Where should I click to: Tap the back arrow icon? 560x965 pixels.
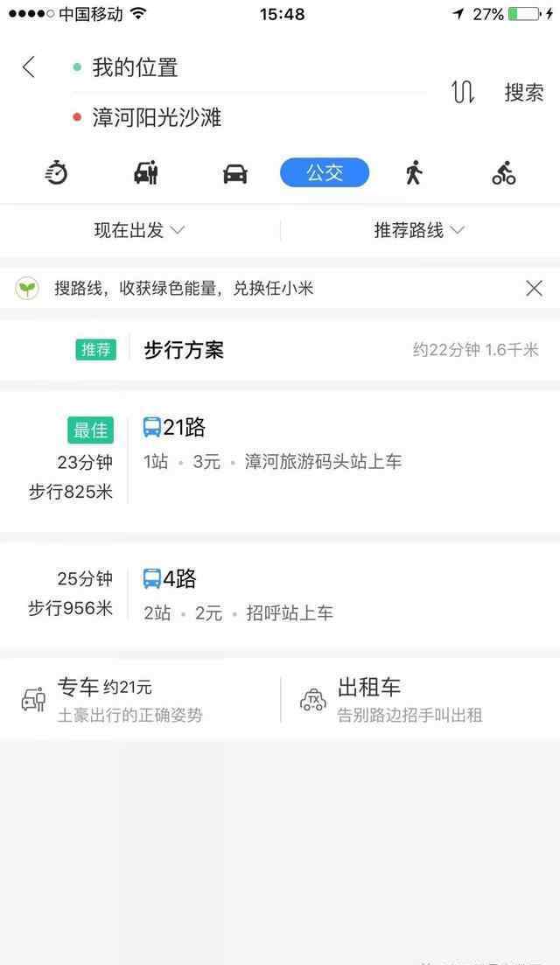click(x=29, y=66)
